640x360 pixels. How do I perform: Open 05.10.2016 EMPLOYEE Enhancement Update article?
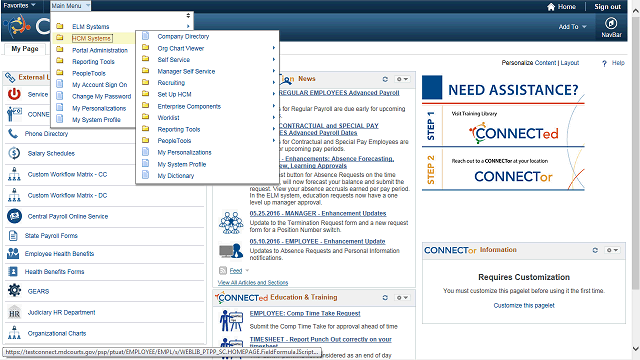(318, 242)
